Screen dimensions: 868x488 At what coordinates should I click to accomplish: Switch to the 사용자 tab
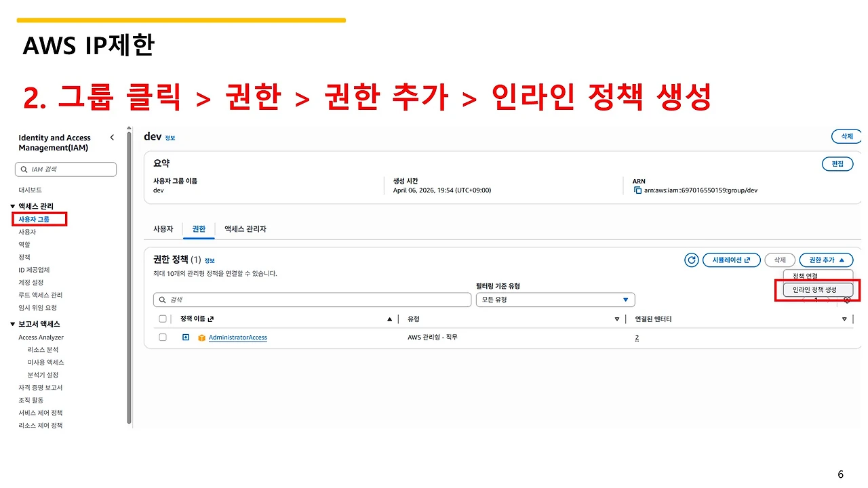tap(163, 229)
